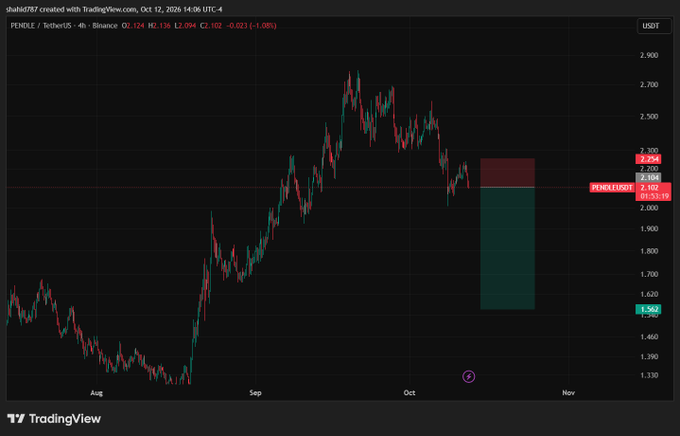Click the 2.700 price axis label

coord(649,85)
